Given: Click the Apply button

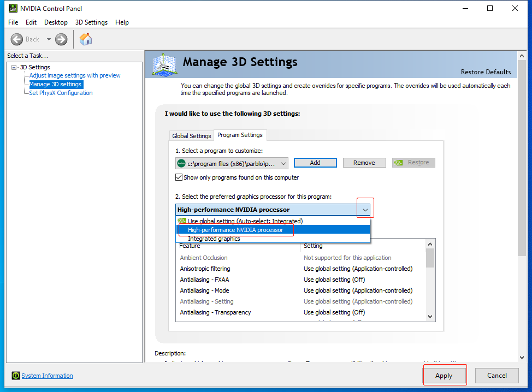Looking at the screenshot, I should click(x=444, y=376).
